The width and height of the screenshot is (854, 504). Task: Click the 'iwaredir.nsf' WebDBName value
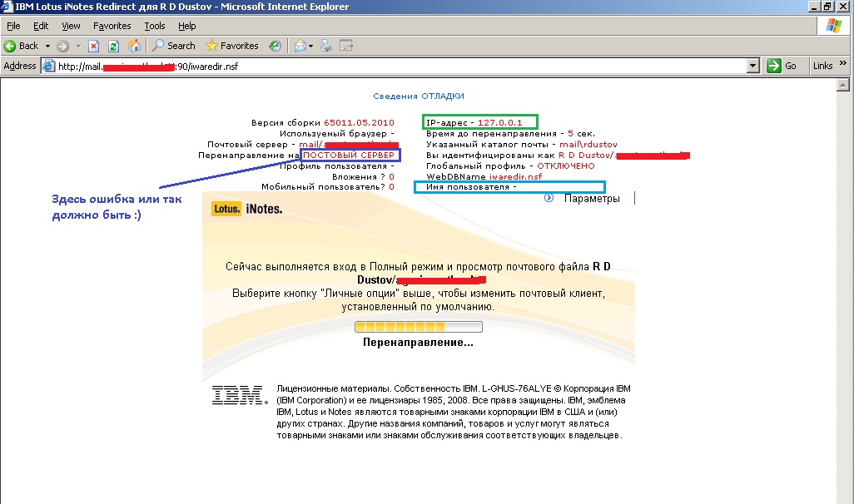[x=515, y=177]
